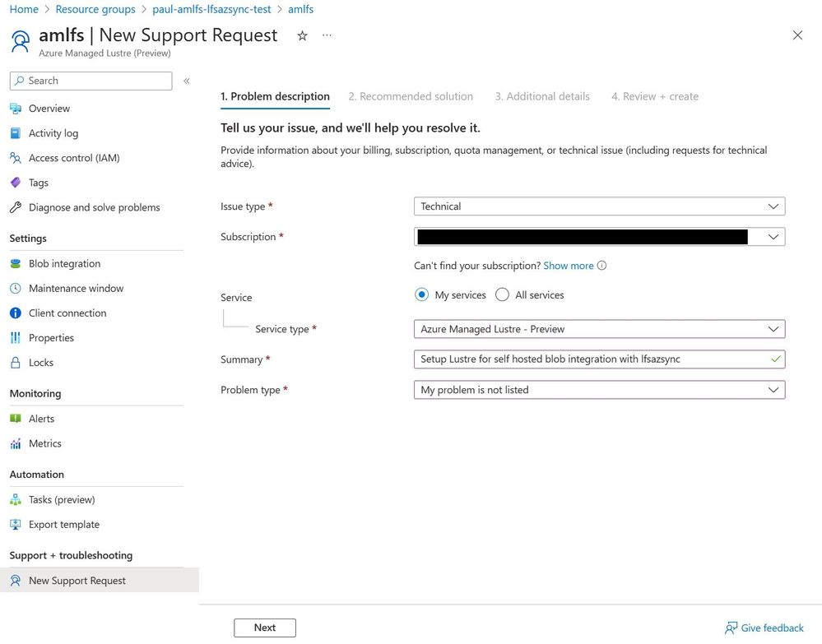Click the Blob integration icon
The height and width of the screenshot is (644, 822).
pos(16,263)
